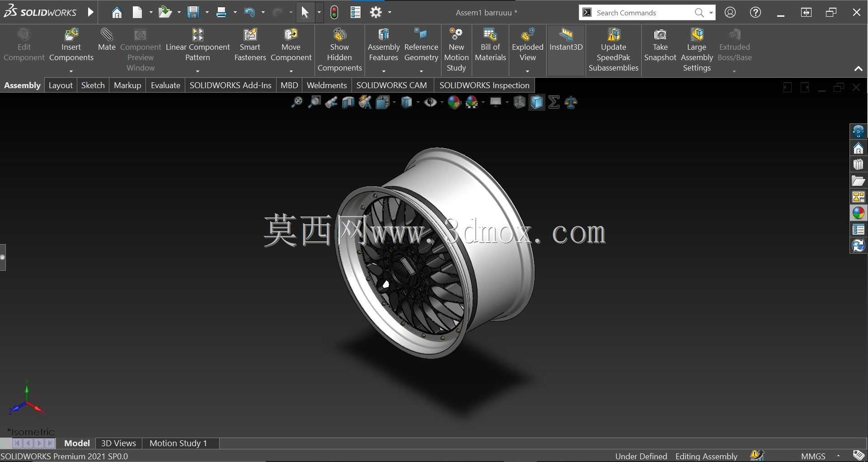The width and height of the screenshot is (868, 462).
Task: Click the Sigma icon in view toolbar
Action: (554, 103)
